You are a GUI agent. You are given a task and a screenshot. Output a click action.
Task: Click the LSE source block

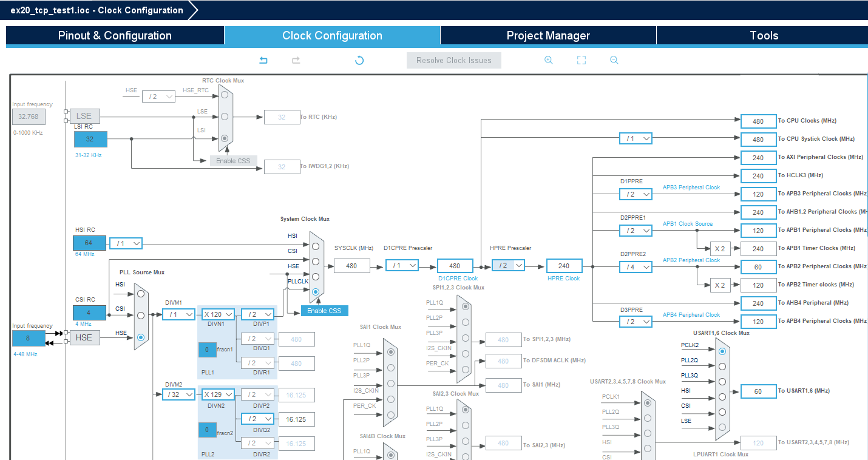coord(84,116)
